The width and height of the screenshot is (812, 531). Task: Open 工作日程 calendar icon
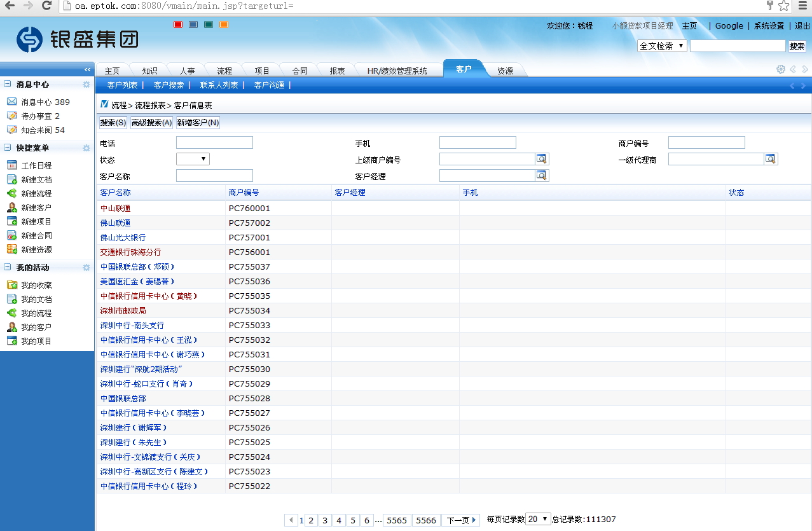click(x=11, y=165)
